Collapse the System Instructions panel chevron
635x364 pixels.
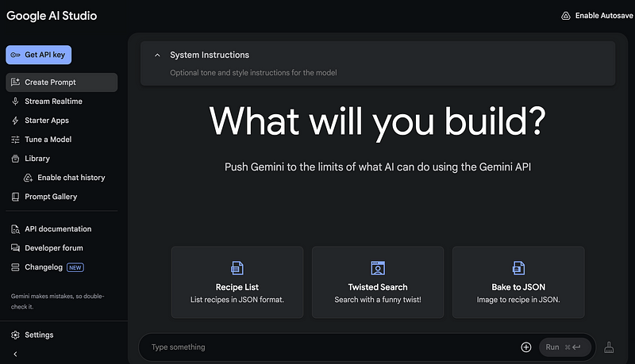157,55
